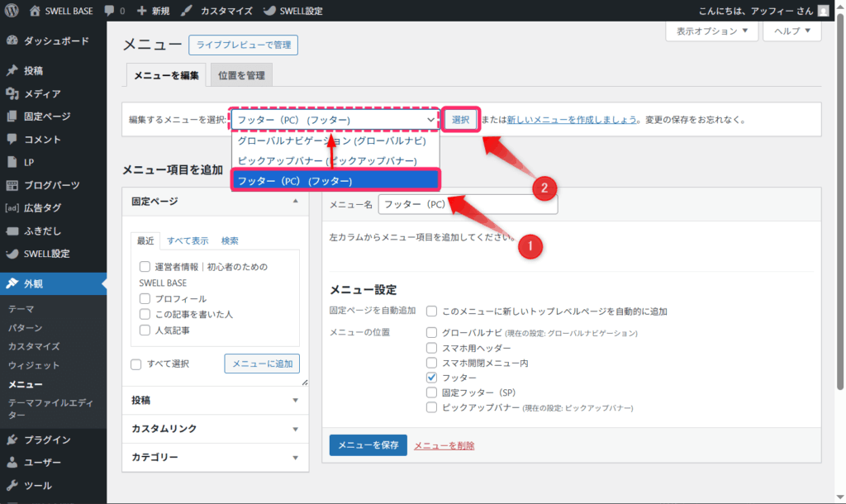Click the メニューに追加 button
The width and height of the screenshot is (846, 504).
click(x=262, y=364)
